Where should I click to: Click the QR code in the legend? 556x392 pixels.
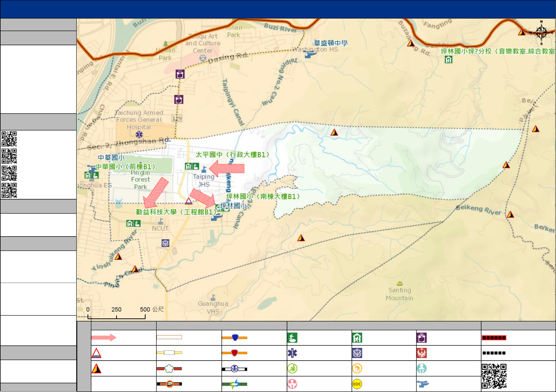tap(494, 376)
